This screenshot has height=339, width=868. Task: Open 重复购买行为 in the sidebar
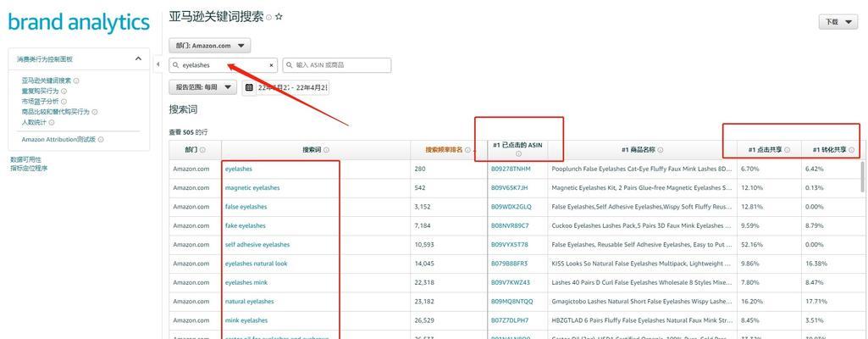(41, 92)
